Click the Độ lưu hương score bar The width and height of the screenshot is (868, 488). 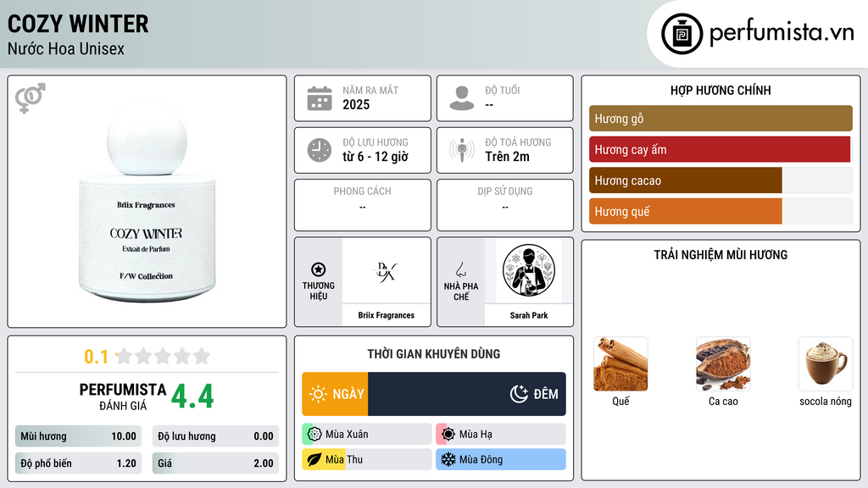[x=215, y=436]
